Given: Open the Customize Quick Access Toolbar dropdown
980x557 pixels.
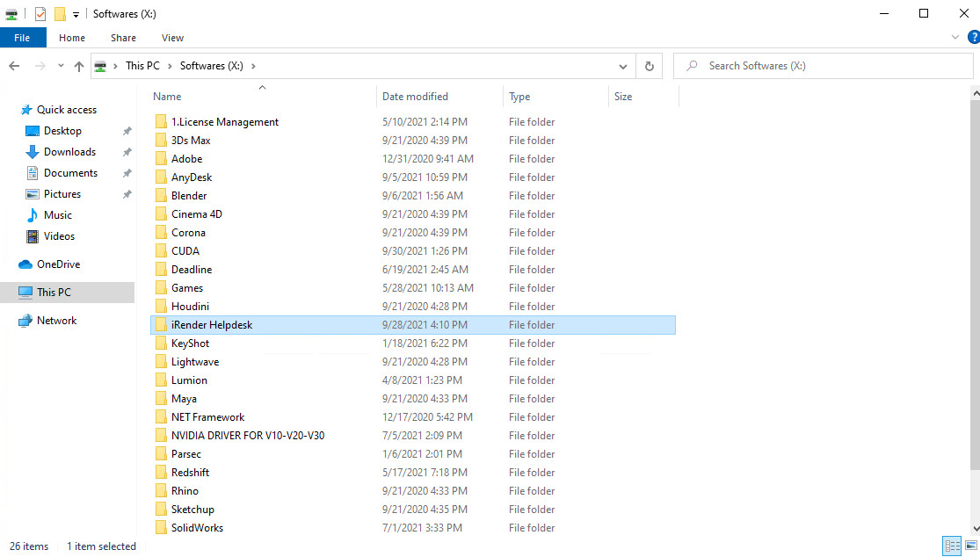Looking at the screenshot, I should [76, 14].
